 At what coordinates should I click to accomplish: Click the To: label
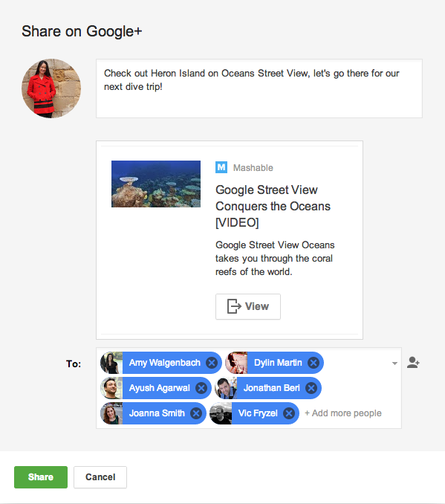click(74, 364)
